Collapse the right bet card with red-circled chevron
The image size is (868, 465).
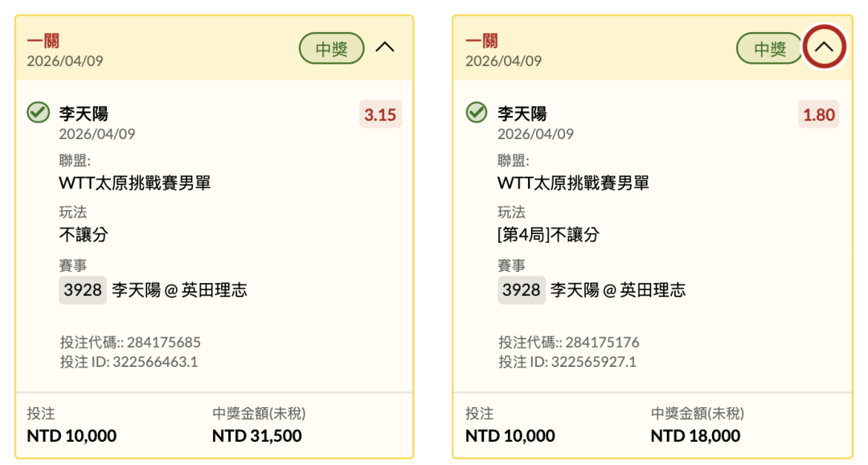(824, 48)
